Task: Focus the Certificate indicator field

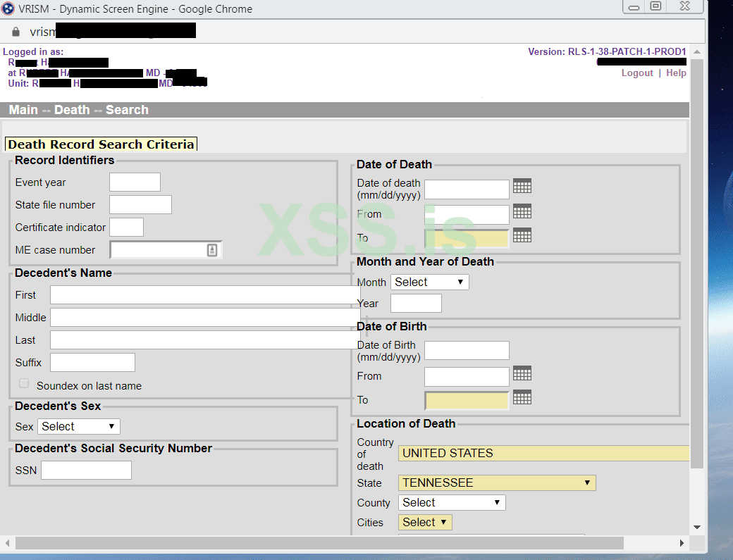Action: 127,227
